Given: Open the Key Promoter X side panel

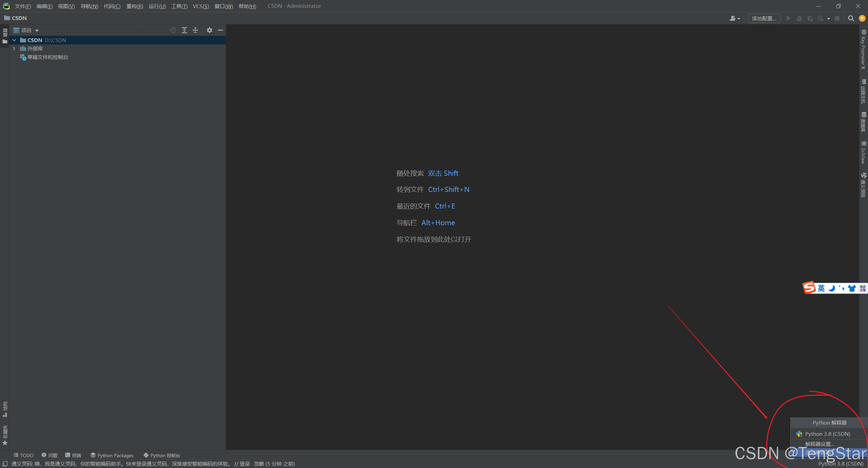Looking at the screenshot, I should [863, 50].
